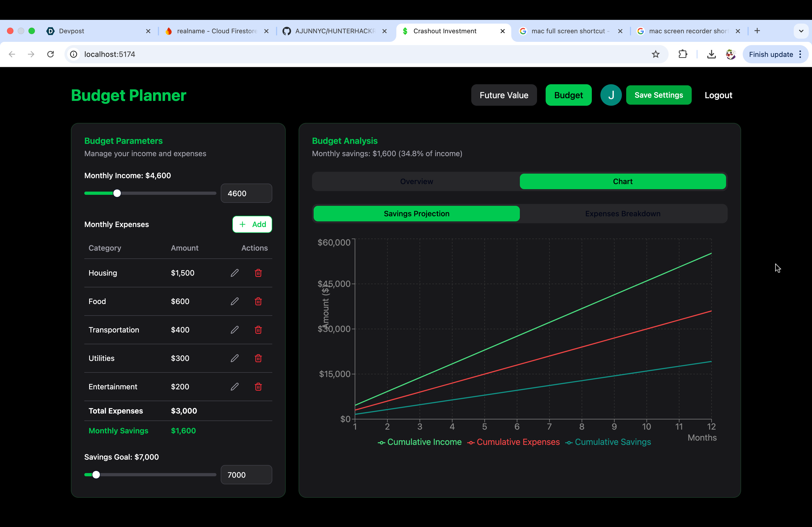Expand the tab search dropdown arrow
The image size is (812, 527).
(801, 31)
